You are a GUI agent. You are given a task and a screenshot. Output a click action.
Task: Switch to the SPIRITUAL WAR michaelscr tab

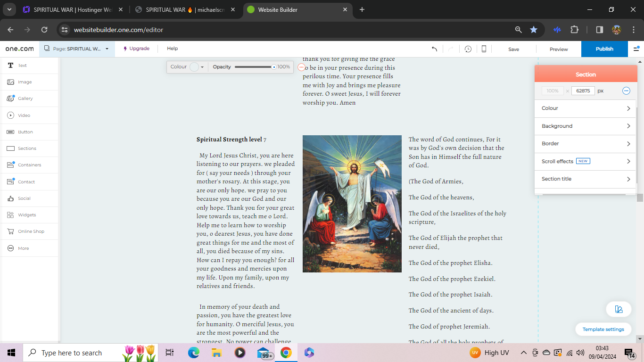(185, 9)
